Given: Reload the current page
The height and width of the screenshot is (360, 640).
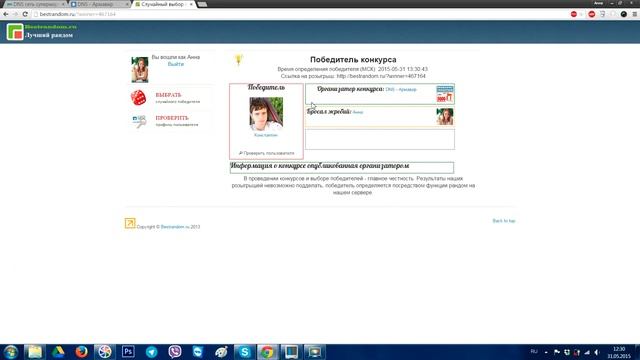Looking at the screenshot, I should (25, 14).
